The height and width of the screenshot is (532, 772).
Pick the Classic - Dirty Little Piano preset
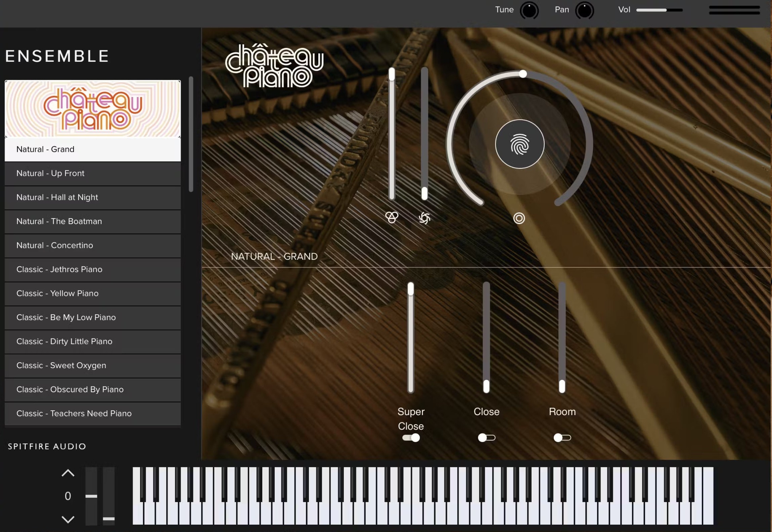coord(93,342)
